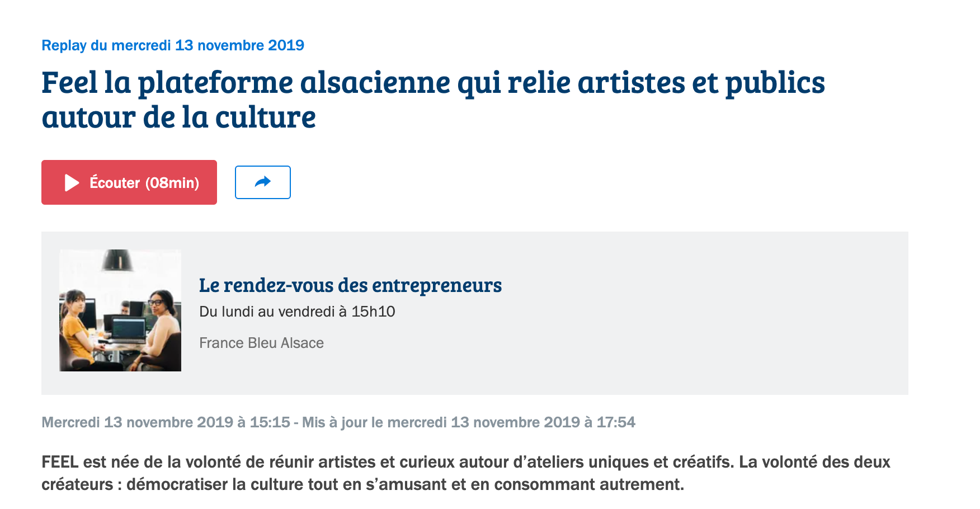
Task: Open the Replay du mercredi 13 novembre link
Action: click(x=173, y=45)
